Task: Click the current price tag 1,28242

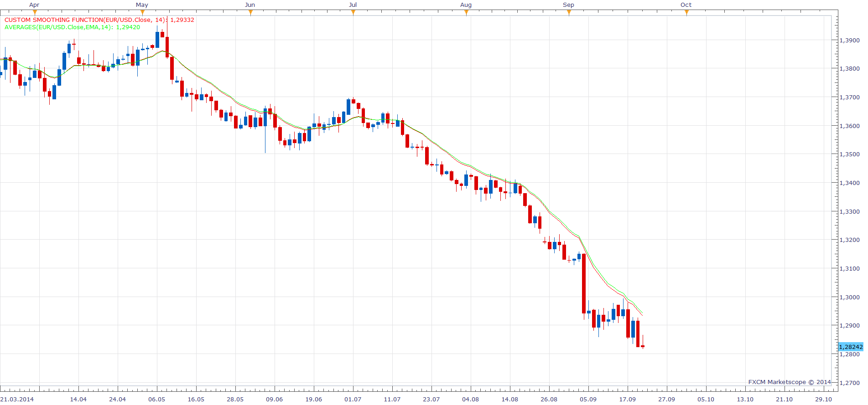Action: point(851,347)
